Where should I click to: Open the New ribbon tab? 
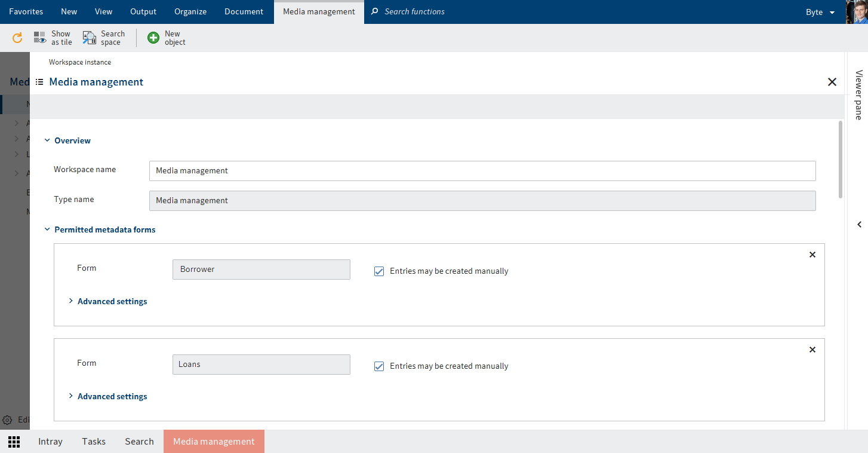click(x=69, y=12)
